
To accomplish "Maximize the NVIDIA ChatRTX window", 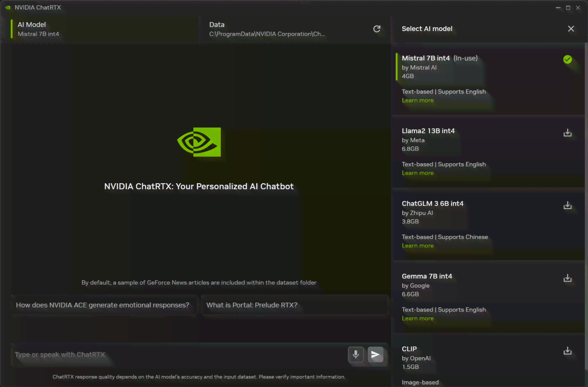I will (568, 8).
